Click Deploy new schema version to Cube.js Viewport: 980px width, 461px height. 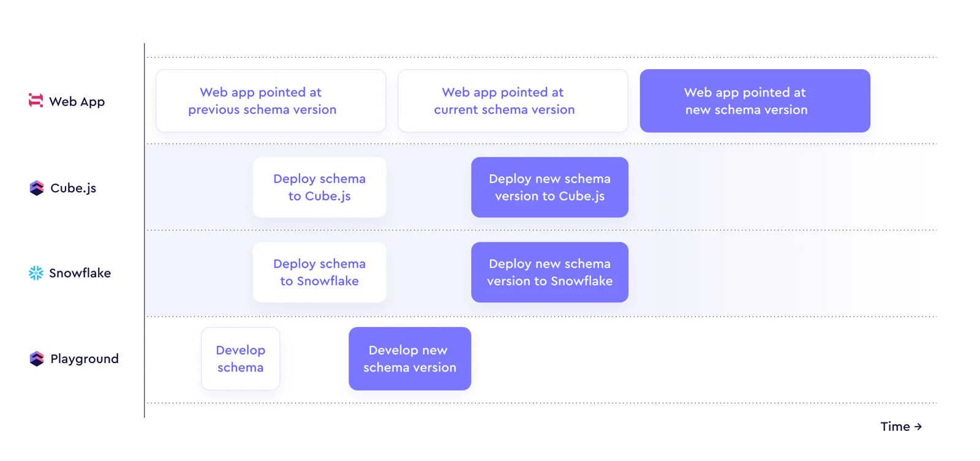549,187
